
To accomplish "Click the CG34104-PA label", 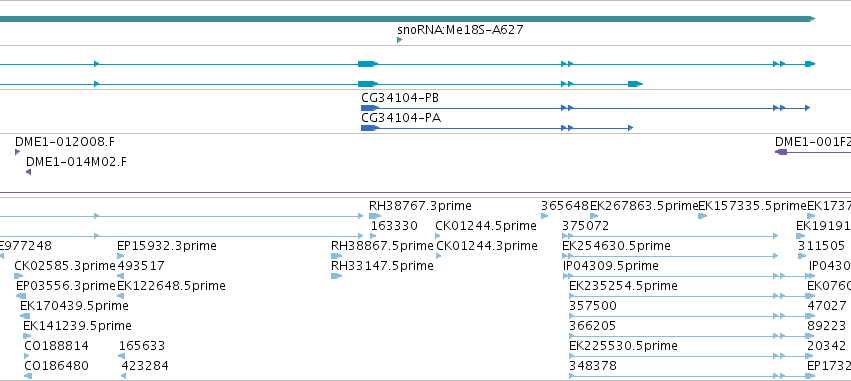I will (401, 118).
